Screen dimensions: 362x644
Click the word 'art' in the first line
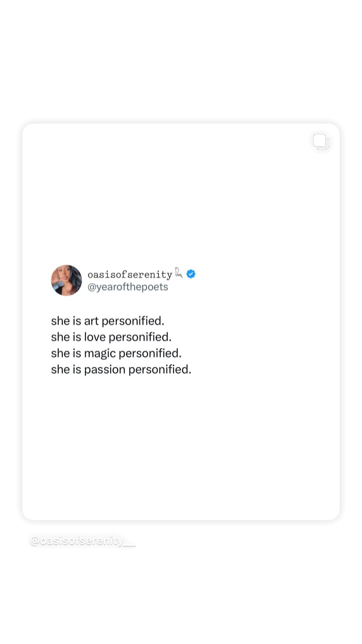point(91,321)
